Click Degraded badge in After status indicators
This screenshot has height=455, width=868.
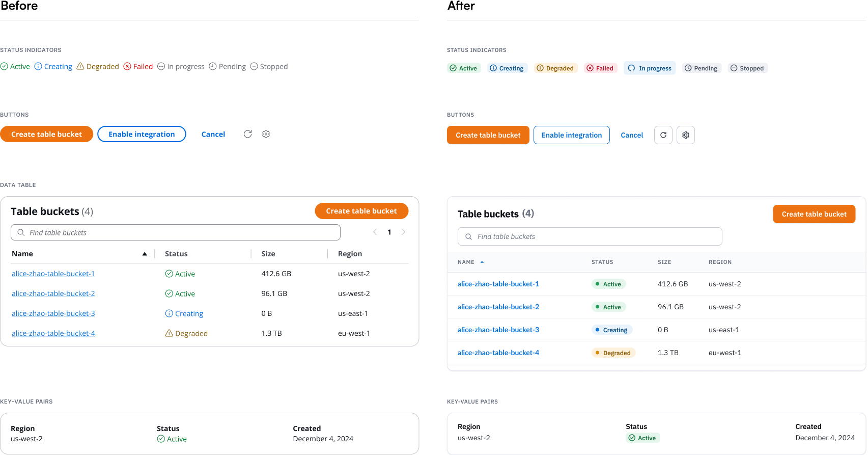555,68
